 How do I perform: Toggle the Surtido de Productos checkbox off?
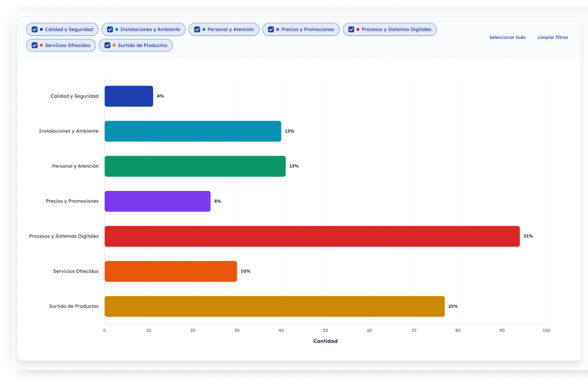[x=107, y=45]
